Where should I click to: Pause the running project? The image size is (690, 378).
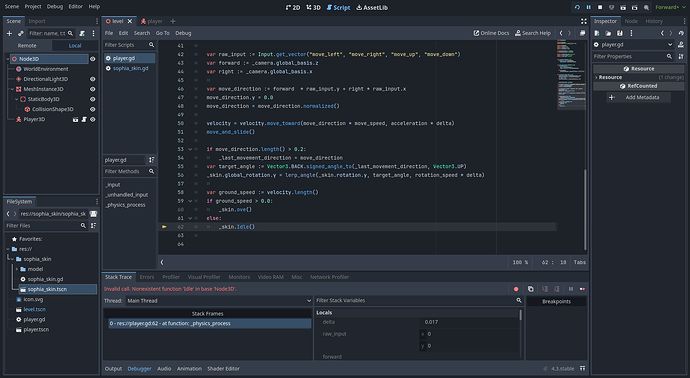(x=588, y=7)
